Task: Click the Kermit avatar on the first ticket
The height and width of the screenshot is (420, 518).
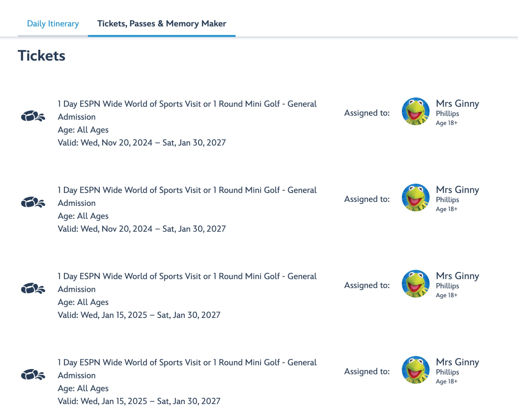Action: (416, 111)
